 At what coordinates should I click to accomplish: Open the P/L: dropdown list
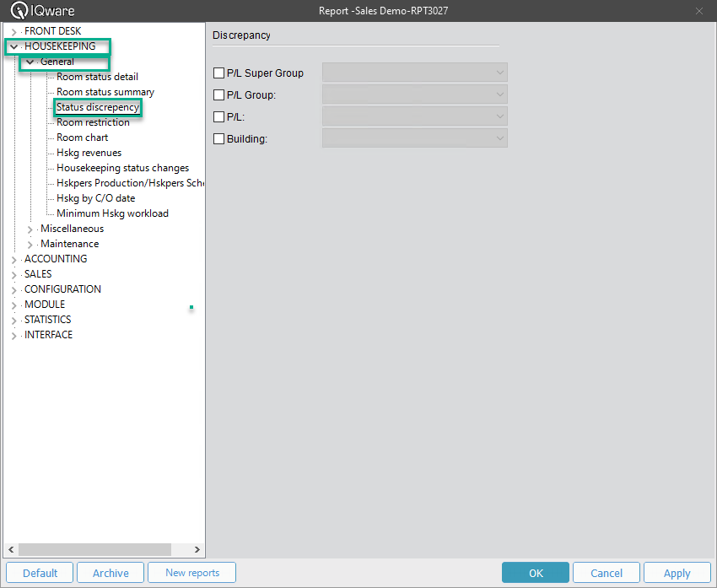(x=415, y=116)
